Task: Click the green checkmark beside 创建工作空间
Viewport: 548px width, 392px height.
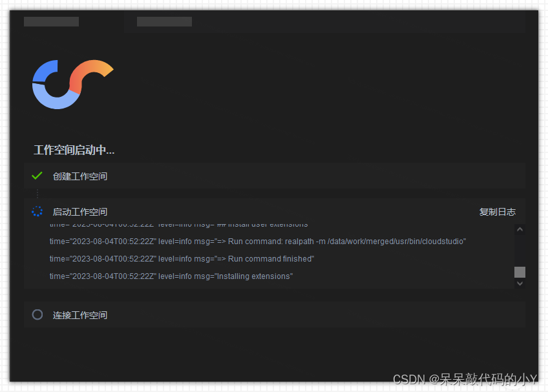Action: pyautogui.click(x=37, y=176)
